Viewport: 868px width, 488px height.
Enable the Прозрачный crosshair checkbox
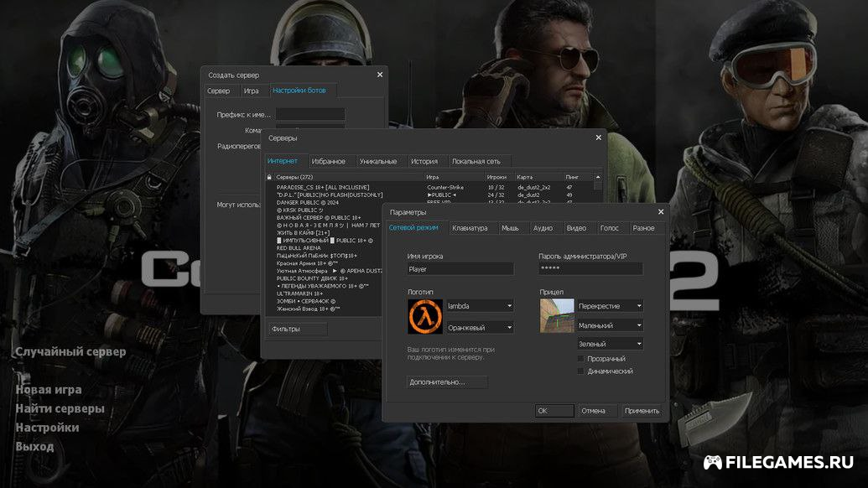click(580, 359)
